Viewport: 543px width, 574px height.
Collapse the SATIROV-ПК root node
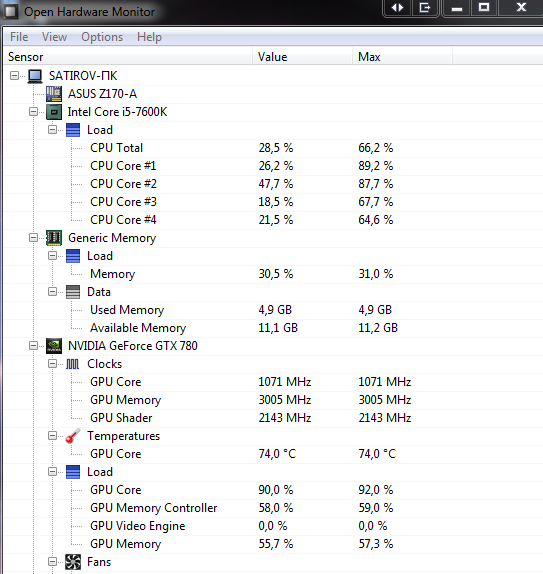click(x=14, y=76)
